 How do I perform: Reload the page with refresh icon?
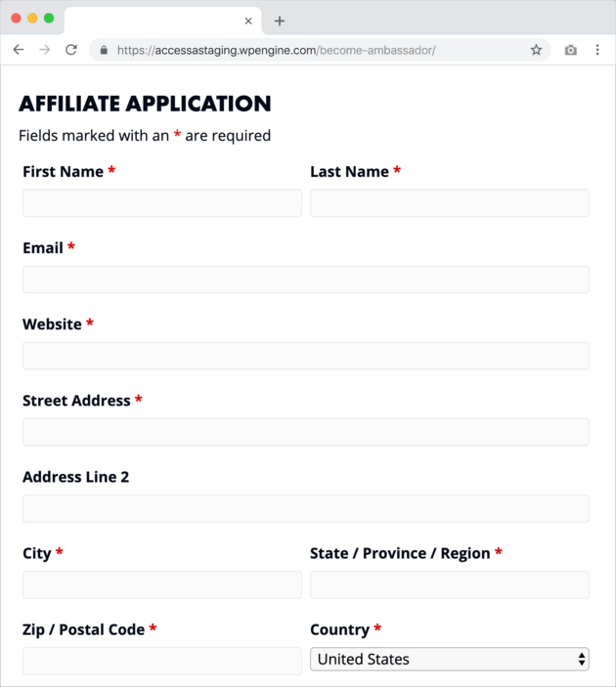71,50
